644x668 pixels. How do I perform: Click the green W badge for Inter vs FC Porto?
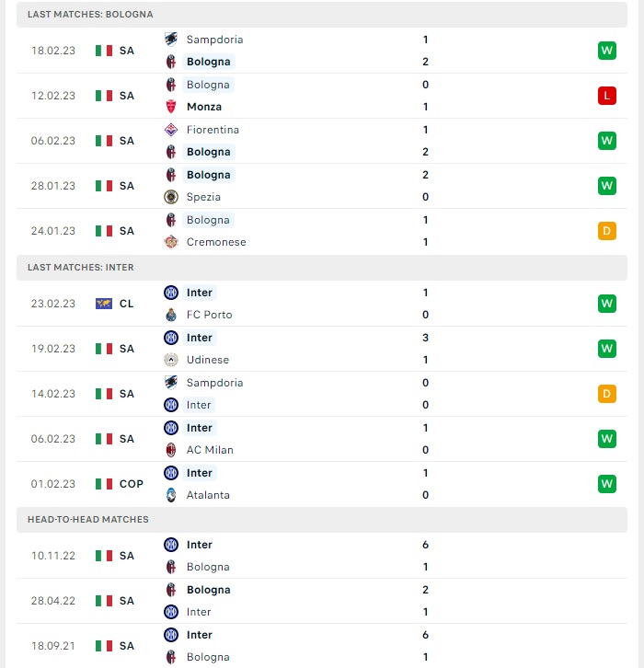(x=607, y=304)
